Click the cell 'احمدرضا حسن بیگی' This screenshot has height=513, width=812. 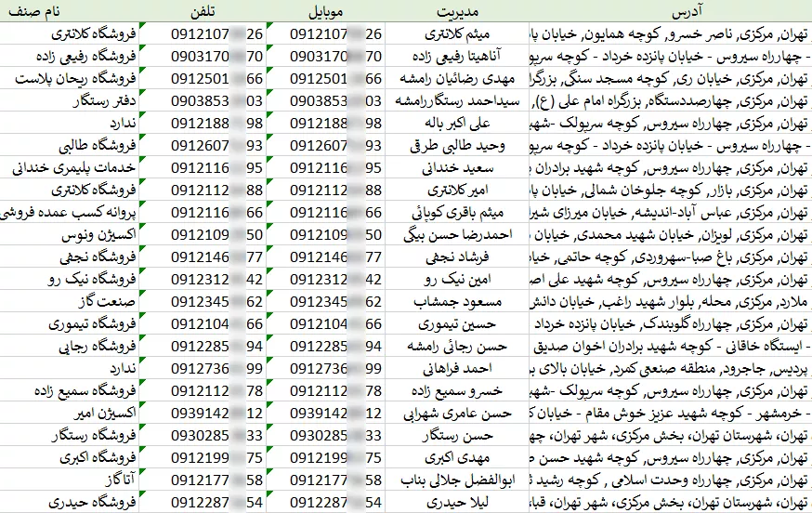click(457, 234)
